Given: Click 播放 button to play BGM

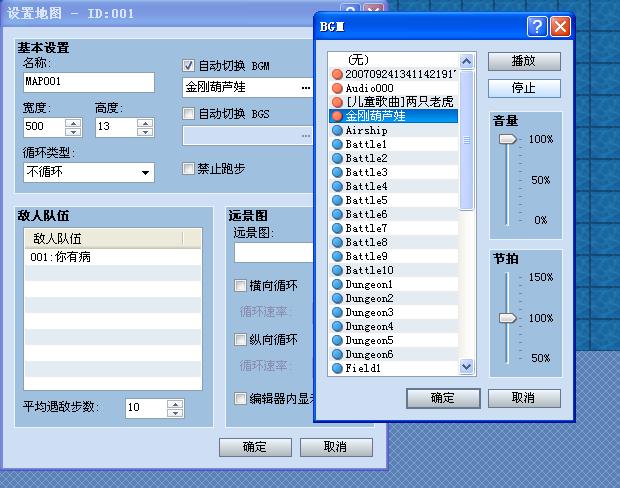Looking at the screenshot, I should (x=524, y=61).
